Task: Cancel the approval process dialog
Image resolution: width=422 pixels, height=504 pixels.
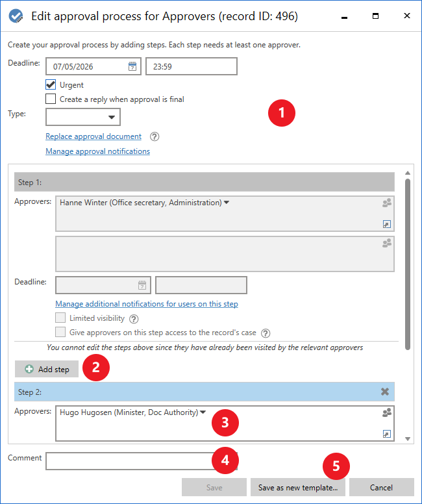Action: [x=382, y=487]
